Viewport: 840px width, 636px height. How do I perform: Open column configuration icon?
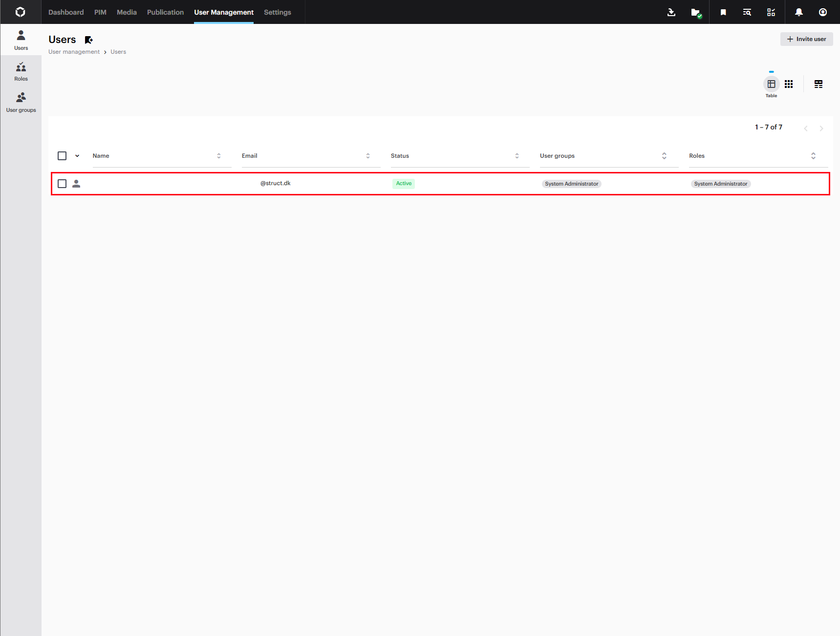[818, 84]
